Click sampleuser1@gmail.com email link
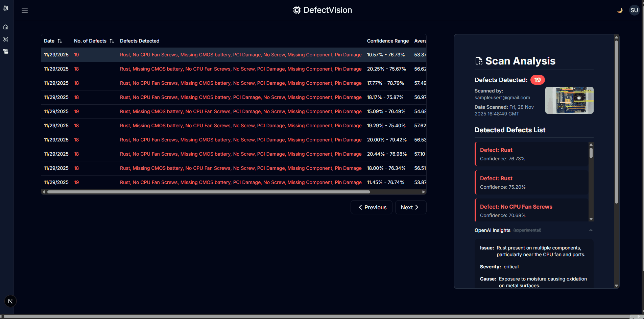 (x=502, y=98)
